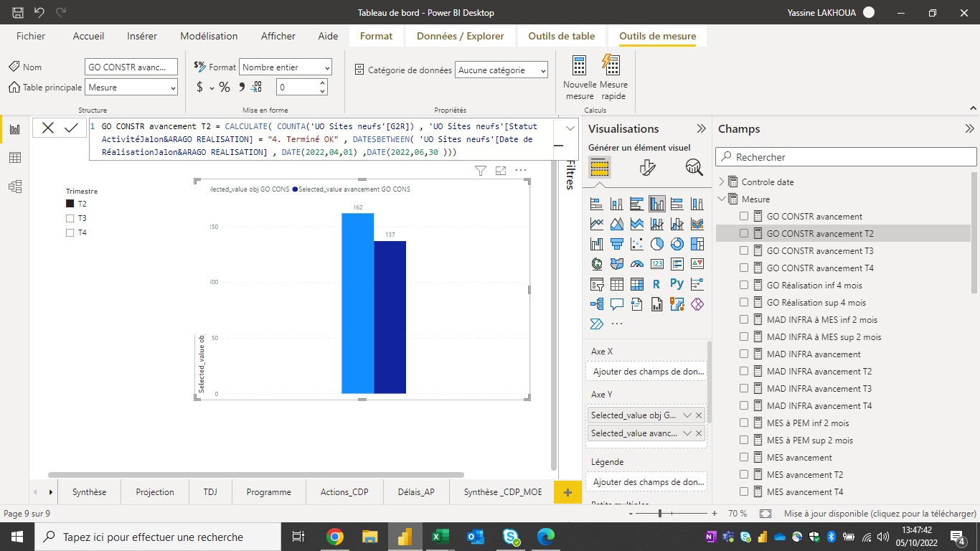Add a new page with plus button

click(x=567, y=492)
